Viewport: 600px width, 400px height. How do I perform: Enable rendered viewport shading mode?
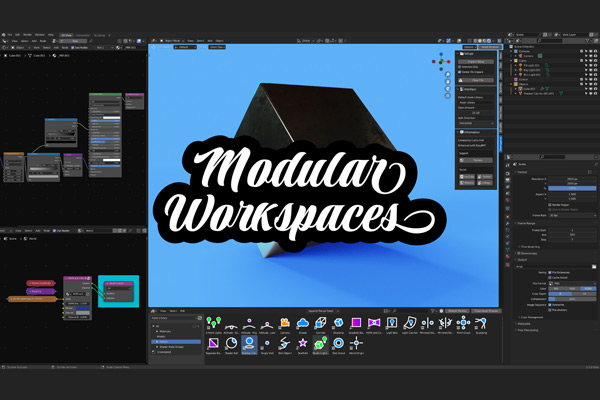coord(489,41)
